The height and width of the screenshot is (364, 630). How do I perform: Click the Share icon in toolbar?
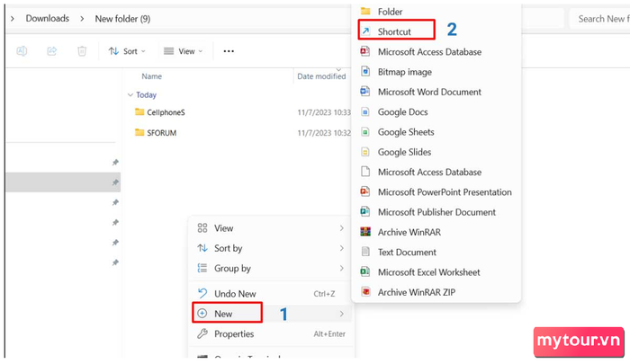(52, 51)
